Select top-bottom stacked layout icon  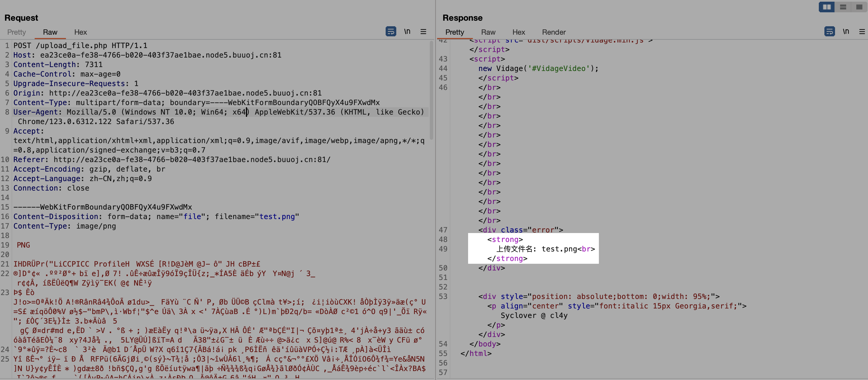pyautogui.click(x=843, y=7)
